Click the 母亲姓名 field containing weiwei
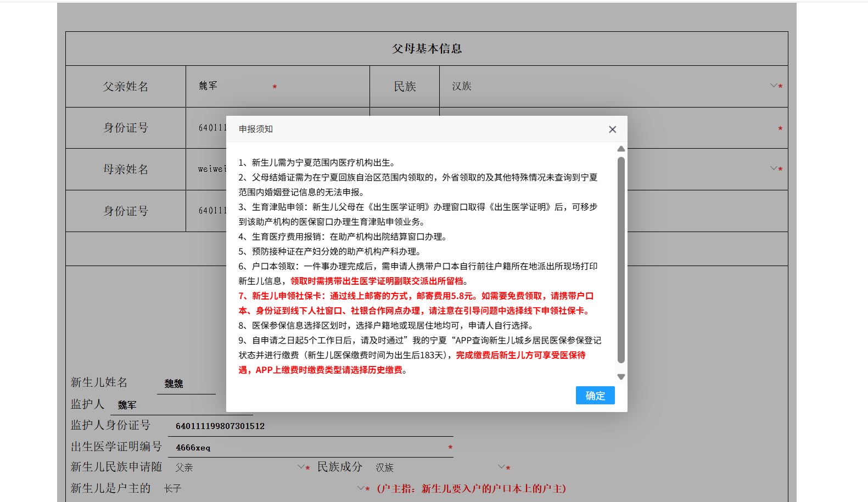868x502 pixels. (x=211, y=169)
